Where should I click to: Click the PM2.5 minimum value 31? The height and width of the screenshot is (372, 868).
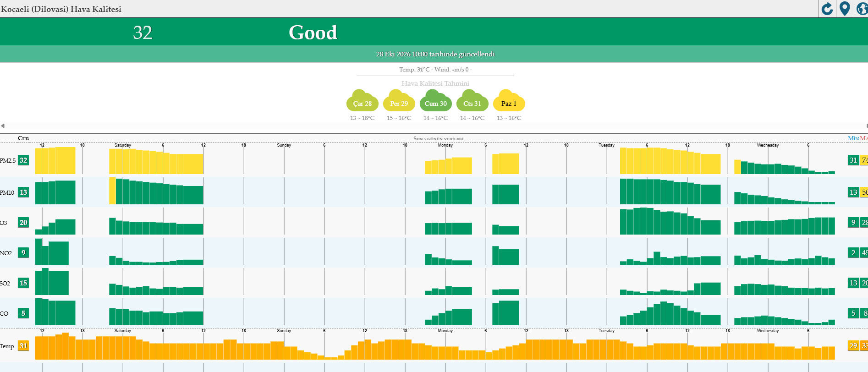click(x=853, y=160)
